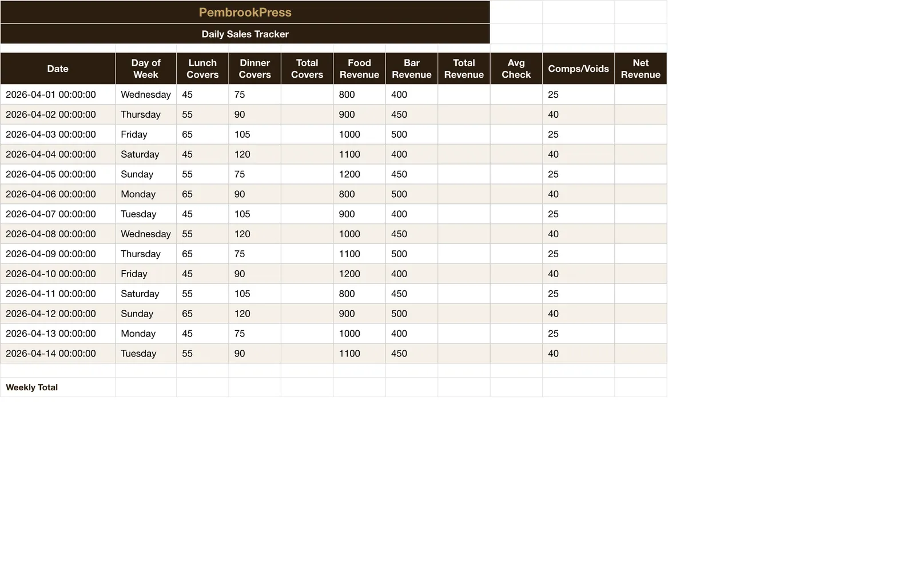Click the Comps/Voids header
Viewport: 915px width, 588px height.
pos(579,69)
